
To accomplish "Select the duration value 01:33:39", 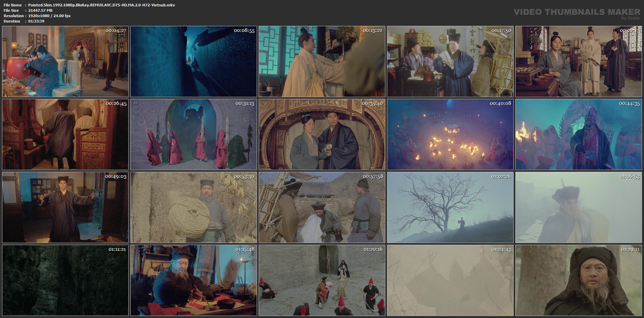I will [x=36, y=21].
